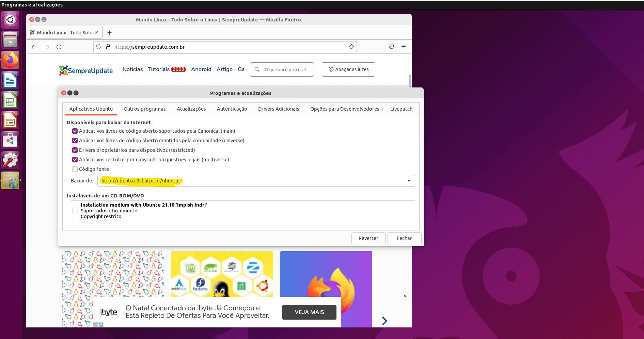This screenshot has width=644, height=339.
Task: Click the tracking protection shield icon
Action: click(x=99, y=47)
